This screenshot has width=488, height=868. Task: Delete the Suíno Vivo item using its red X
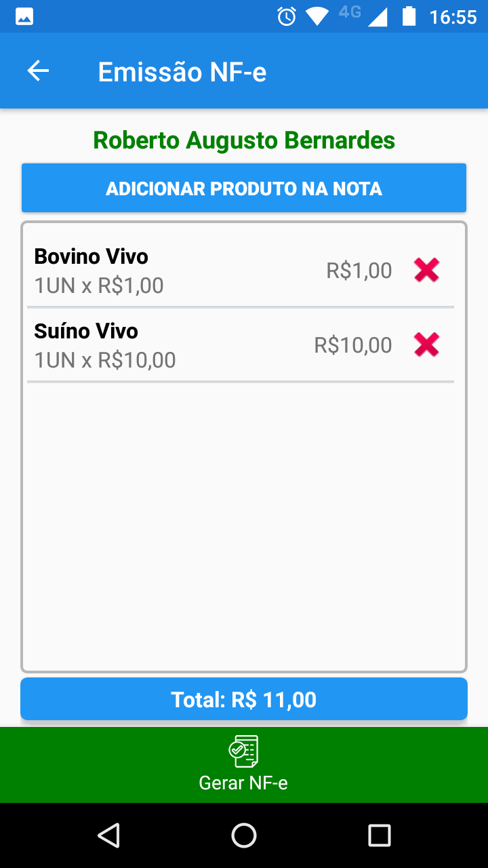pos(426,345)
